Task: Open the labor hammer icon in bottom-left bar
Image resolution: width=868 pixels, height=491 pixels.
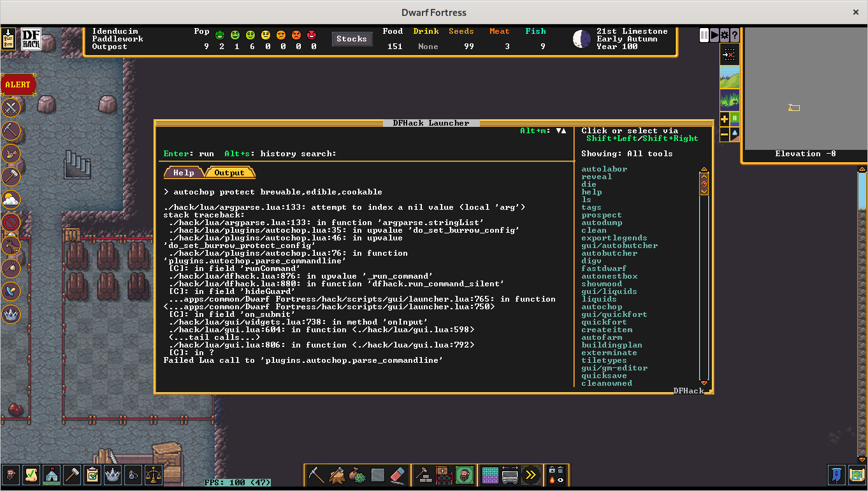Action: 72,474
